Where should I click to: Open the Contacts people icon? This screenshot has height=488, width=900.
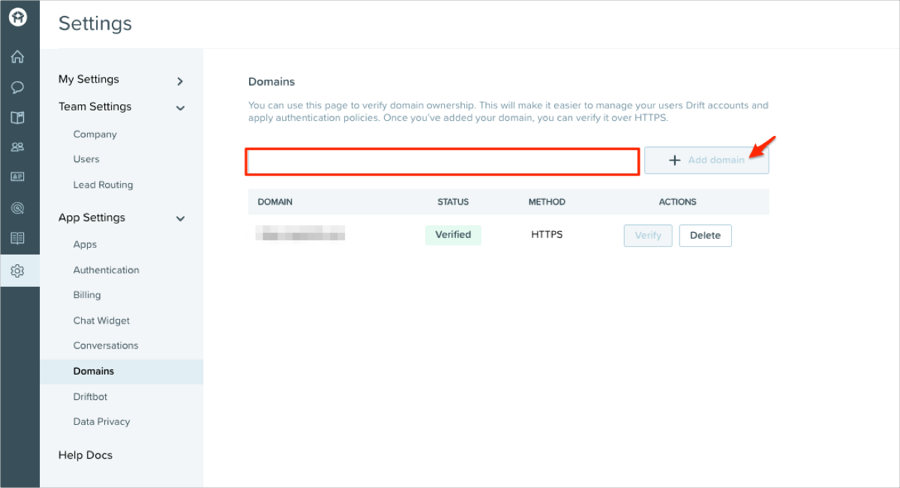coord(18,147)
